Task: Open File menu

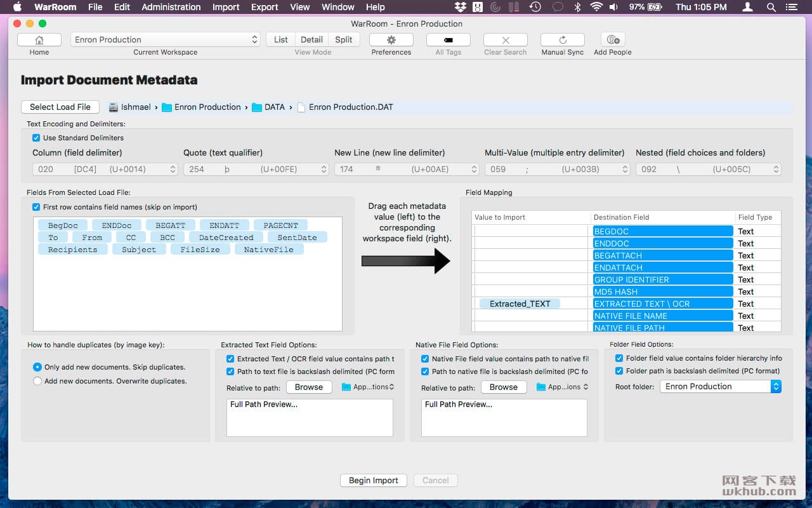Action: click(x=95, y=7)
